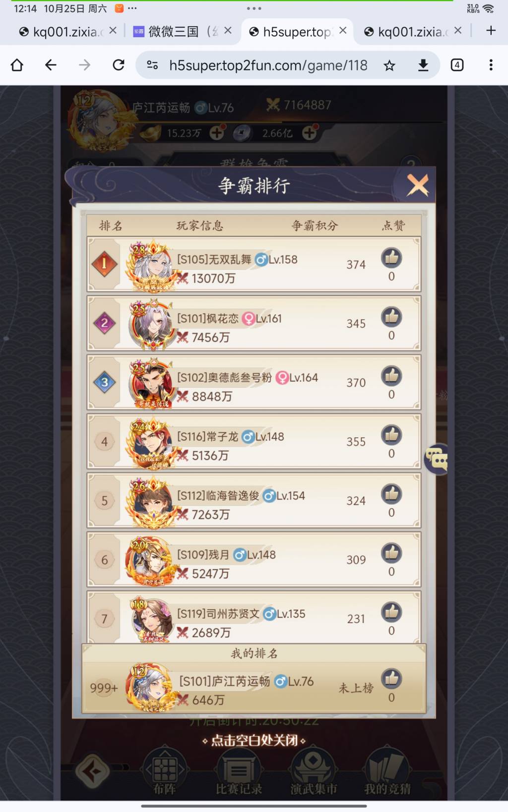Thumbs-up the player 残月

pyautogui.click(x=391, y=553)
